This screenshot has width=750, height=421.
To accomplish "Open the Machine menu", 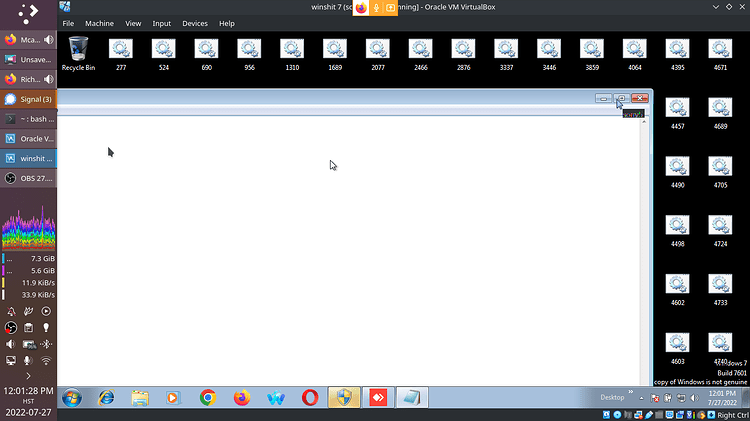I will [99, 23].
